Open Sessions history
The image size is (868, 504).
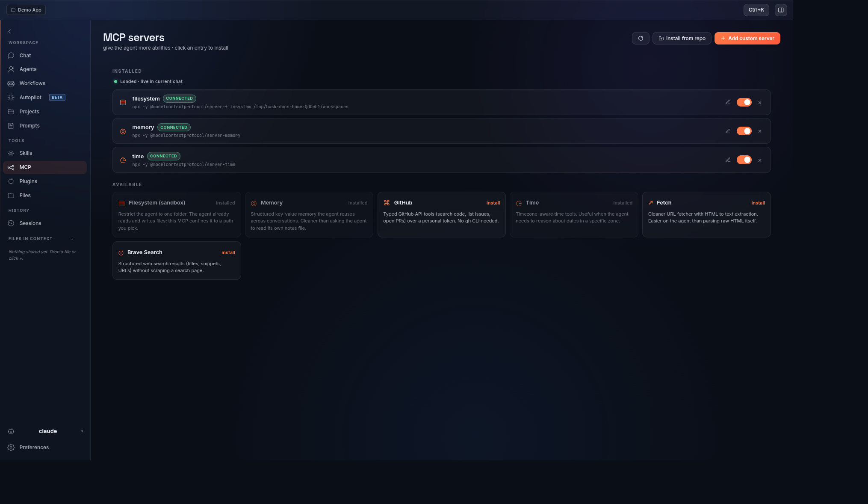pyautogui.click(x=45, y=223)
